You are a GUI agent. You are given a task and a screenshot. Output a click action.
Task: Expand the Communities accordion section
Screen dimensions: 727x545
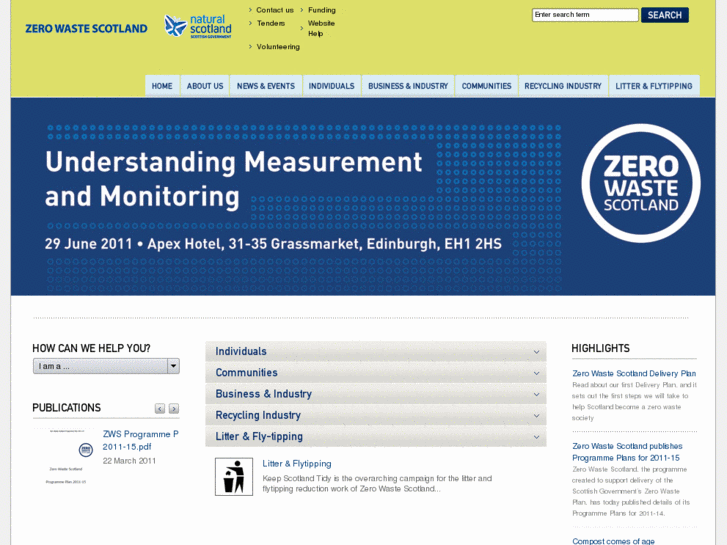(376, 373)
